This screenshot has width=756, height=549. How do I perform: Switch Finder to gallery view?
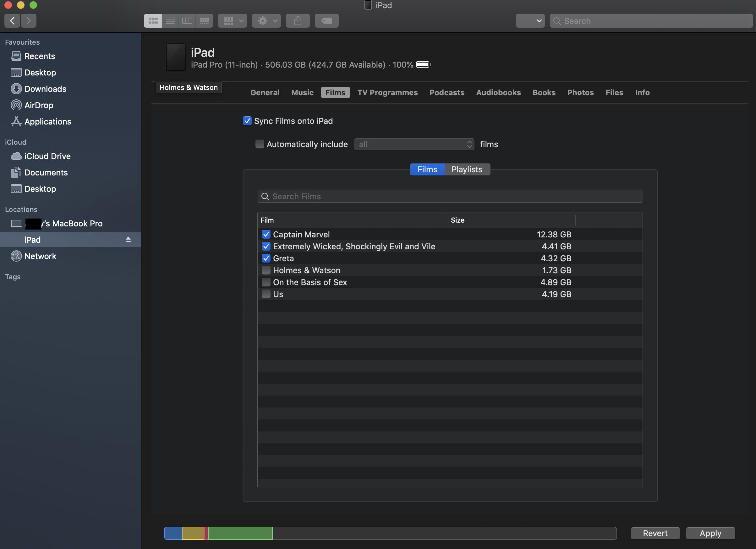coord(204,21)
